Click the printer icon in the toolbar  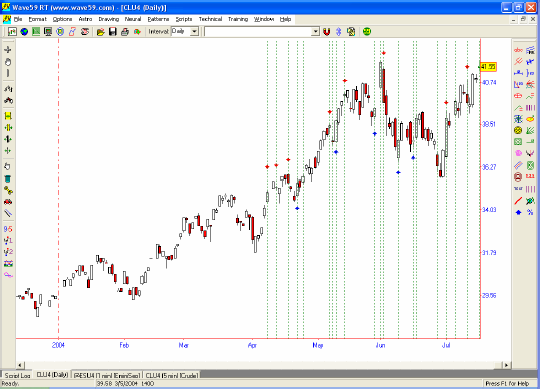125,32
